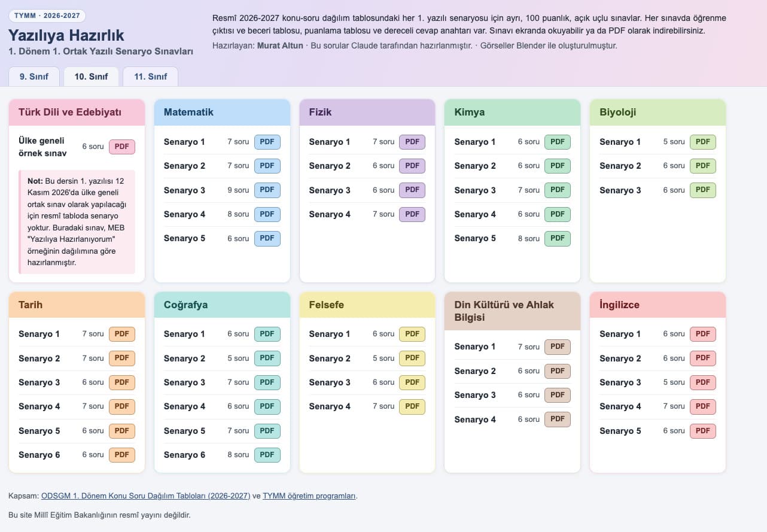Open İngilizce Senaryo 3 exam link
The image size is (767, 532).
click(x=620, y=382)
